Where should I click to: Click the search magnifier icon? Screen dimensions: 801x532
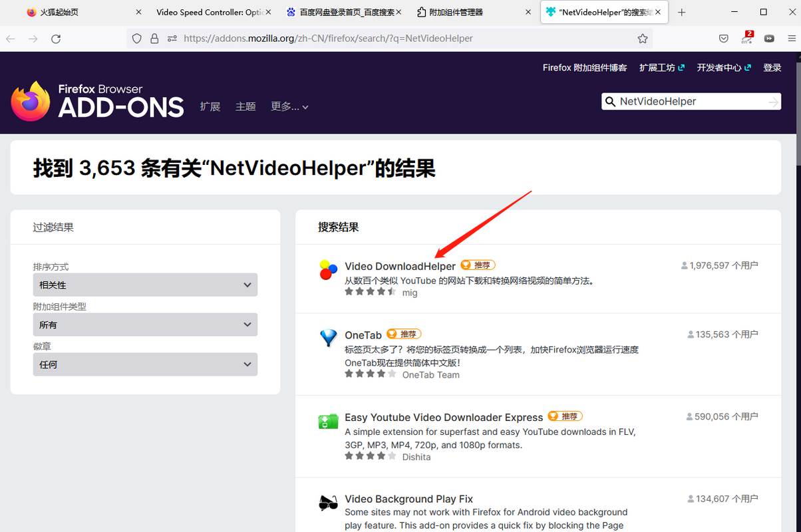(x=610, y=102)
